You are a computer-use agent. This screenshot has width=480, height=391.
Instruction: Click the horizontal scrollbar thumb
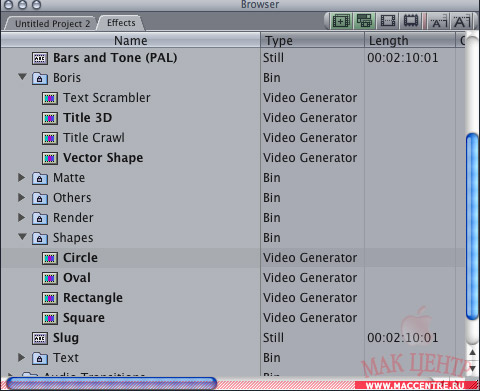(112, 384)
